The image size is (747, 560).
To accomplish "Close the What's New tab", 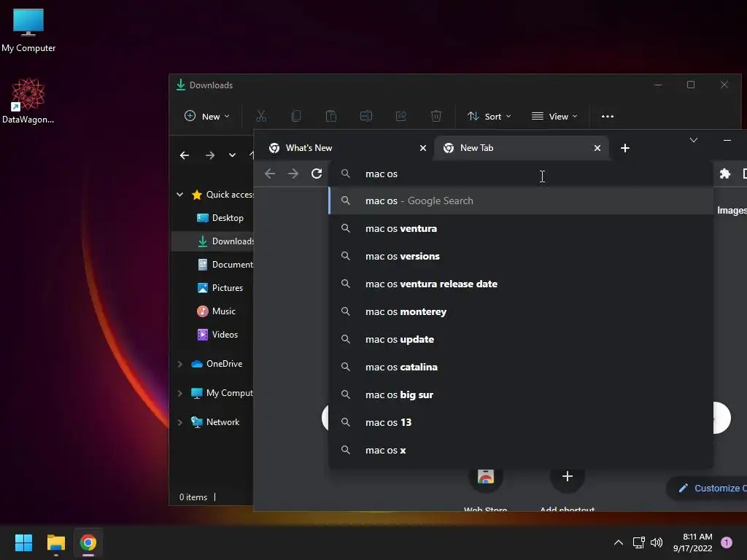I will [423, 148].
